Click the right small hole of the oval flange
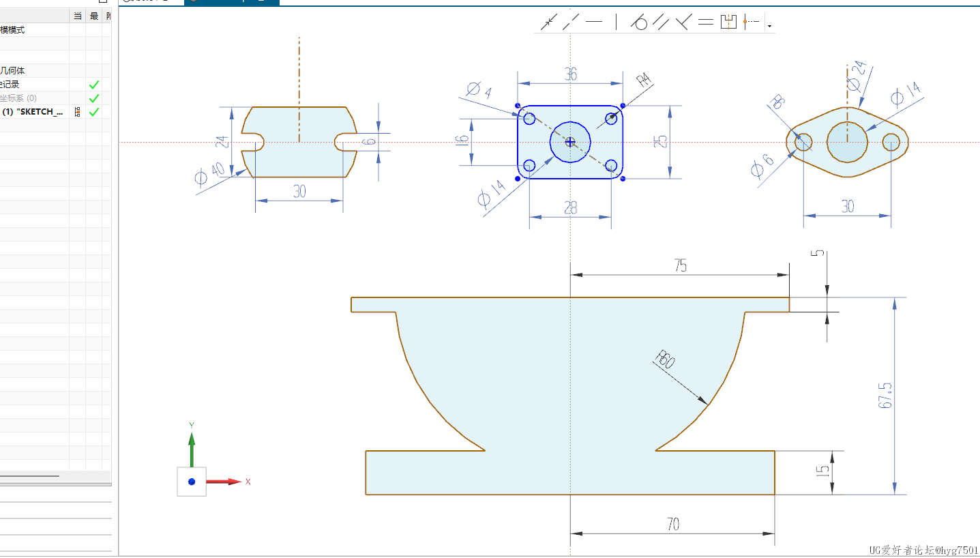 891,142
